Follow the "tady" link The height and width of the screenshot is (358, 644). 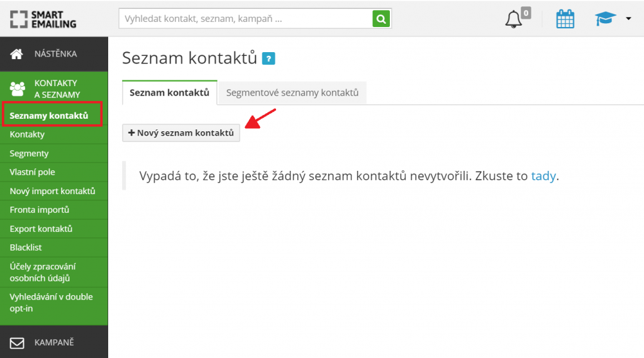tap(543, 176)
